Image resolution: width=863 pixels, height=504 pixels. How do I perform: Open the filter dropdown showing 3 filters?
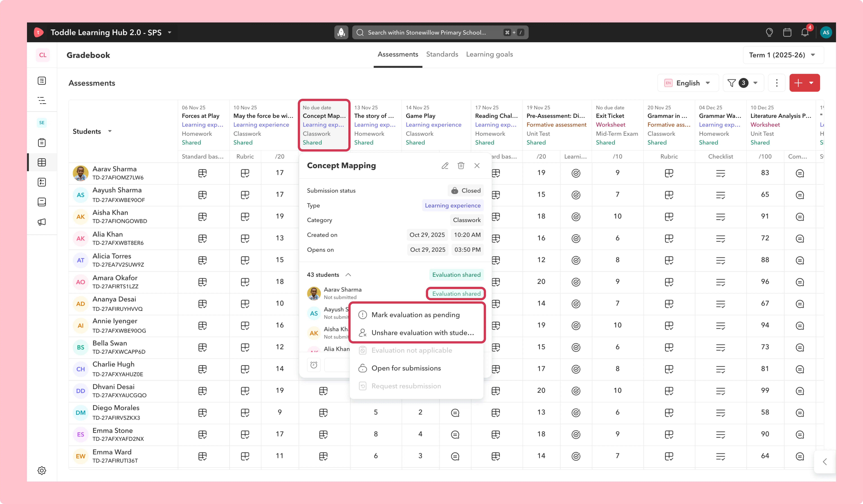pos(743,83)
